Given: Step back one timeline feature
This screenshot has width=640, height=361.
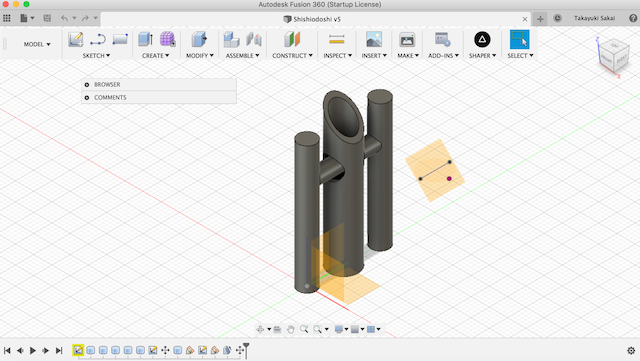Looking at the screenshot, I should (x=20, y=350).
